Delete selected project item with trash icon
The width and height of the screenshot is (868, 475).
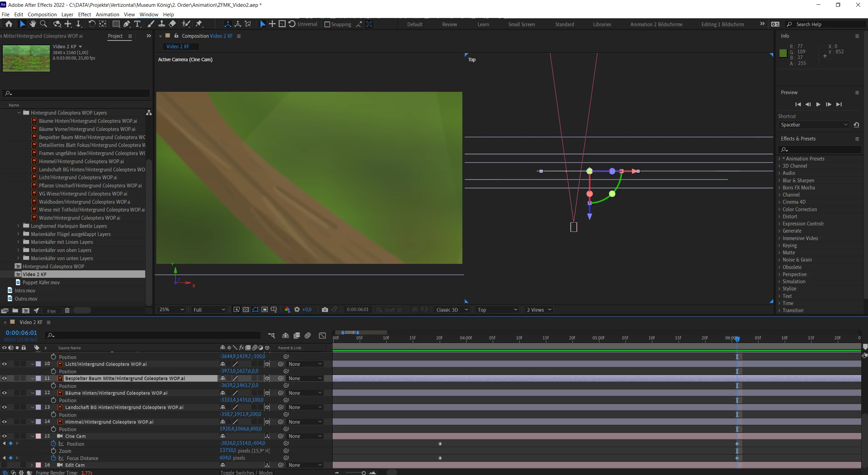pos(67,310)
